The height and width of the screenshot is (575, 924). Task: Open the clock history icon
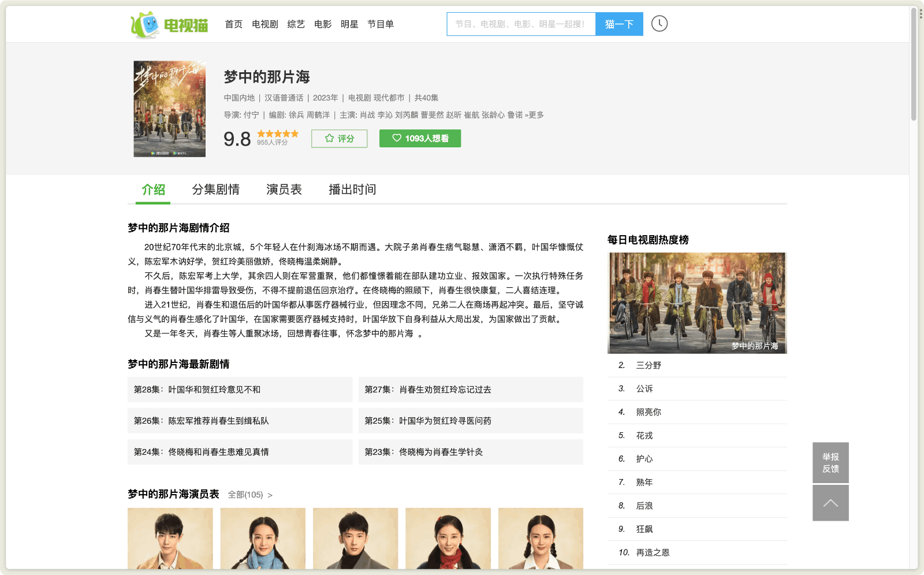pyautogui.click(x=659, y=24)
